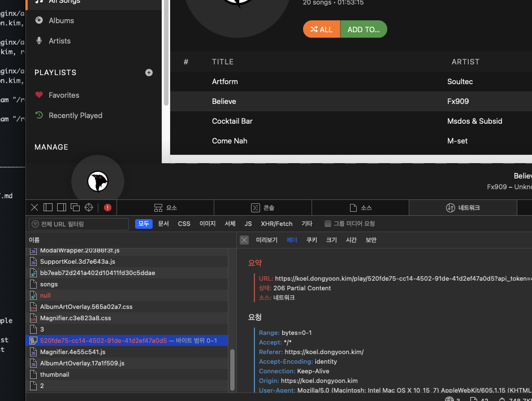
Task: Click the orange ALL shuffle button
Action: point(321,29)
